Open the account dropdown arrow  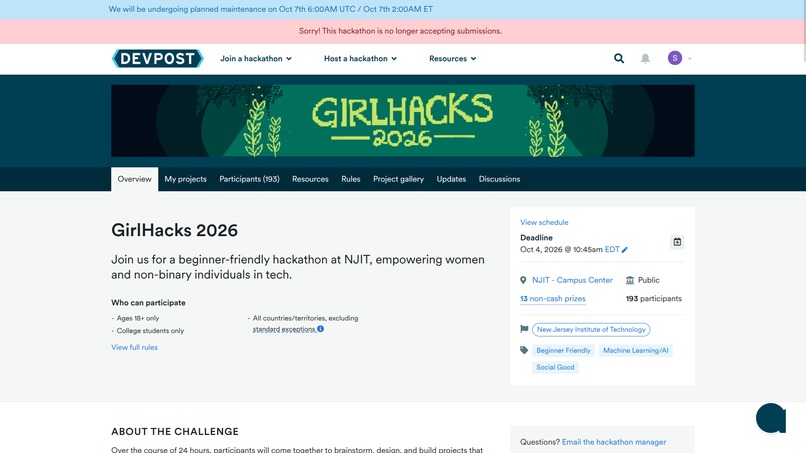pyautogui.click(x=690, y=59)
